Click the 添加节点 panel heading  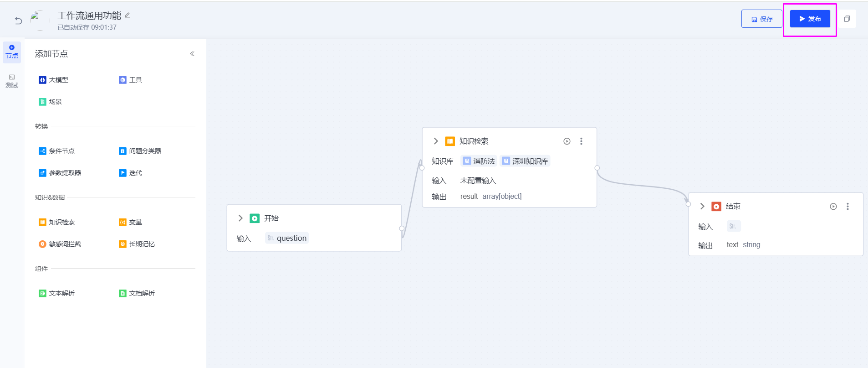click(51, 54)
